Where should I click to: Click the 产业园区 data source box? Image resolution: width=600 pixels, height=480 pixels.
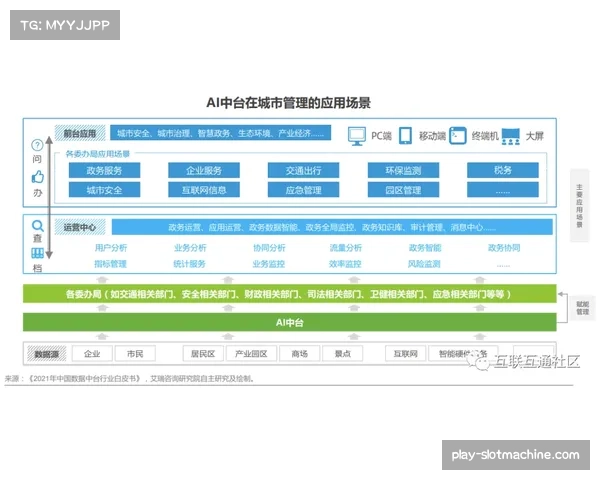tap(251, 354)
